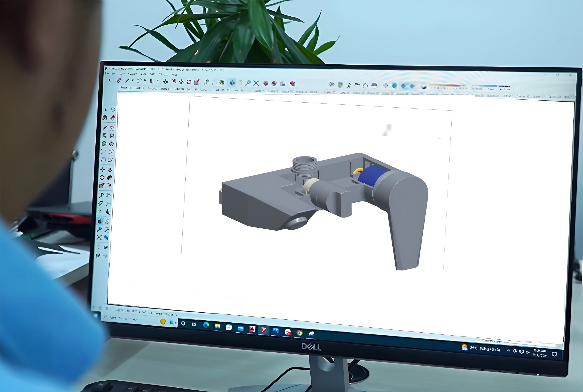Click Zoom Extents in top toolbar
The image size is (583, 392).
coord(256,83)
